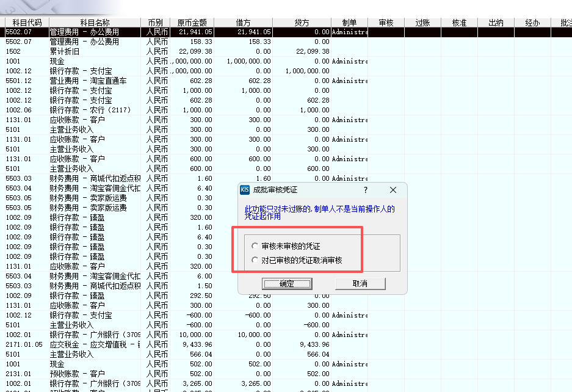Screen dimensions: 572x392
Task: Click the 借方 column header
Action: click(244, 23)
